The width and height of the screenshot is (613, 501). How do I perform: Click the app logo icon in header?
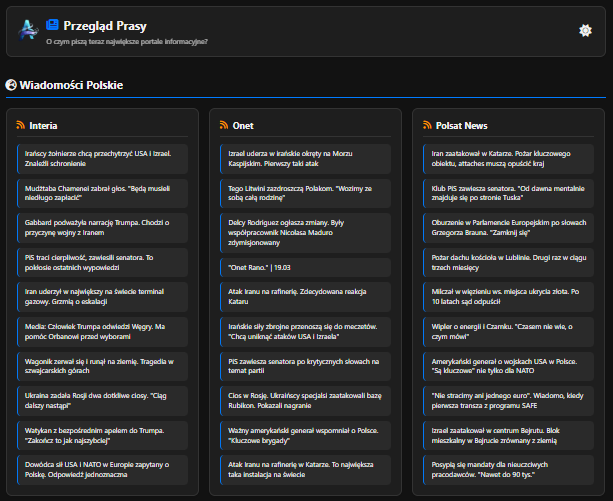click(27, 30)
